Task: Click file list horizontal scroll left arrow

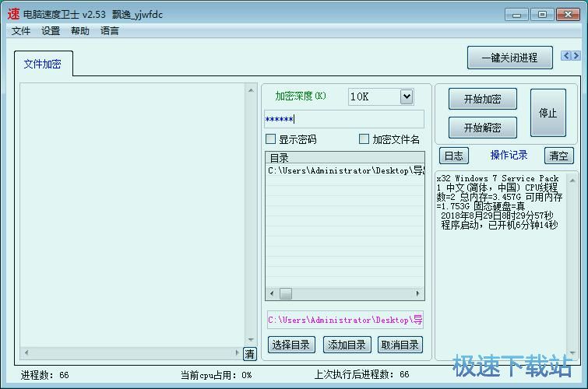Action: pyautogui.click(x=26, y=352)
